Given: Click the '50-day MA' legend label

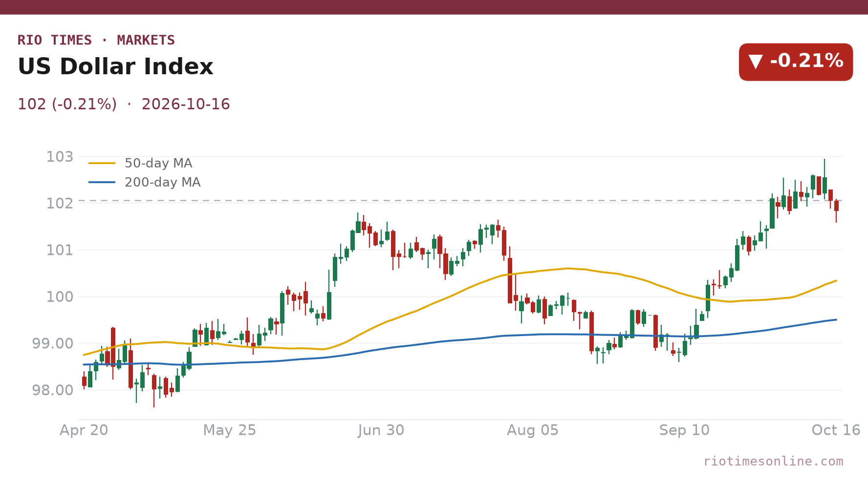Looking at the screenshot, I should pos(158,163).
